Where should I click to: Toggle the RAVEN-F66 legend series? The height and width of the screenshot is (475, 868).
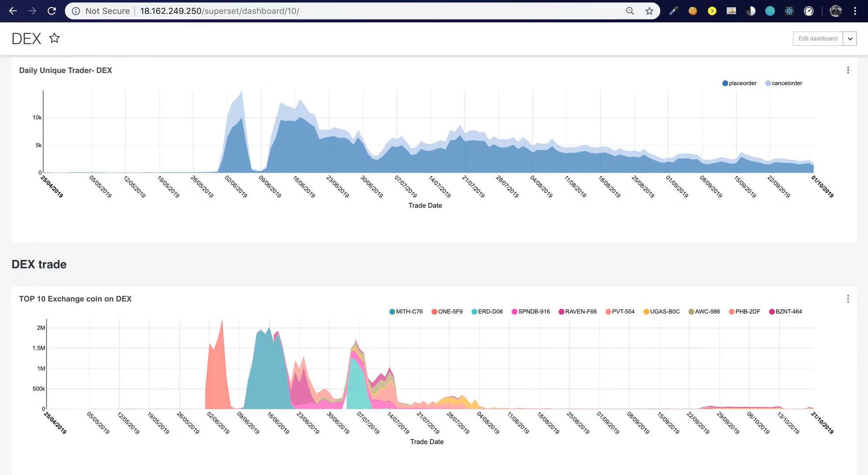577,312
